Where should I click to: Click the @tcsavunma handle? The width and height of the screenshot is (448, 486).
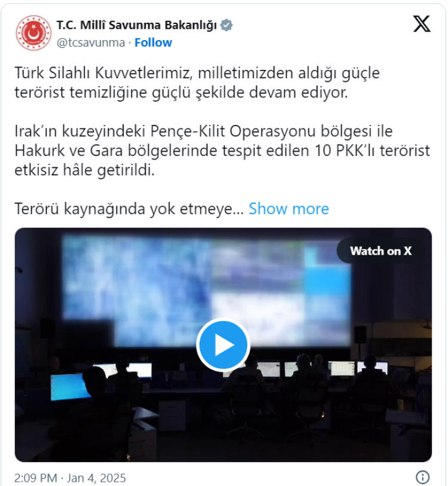[x=91, y=42]
